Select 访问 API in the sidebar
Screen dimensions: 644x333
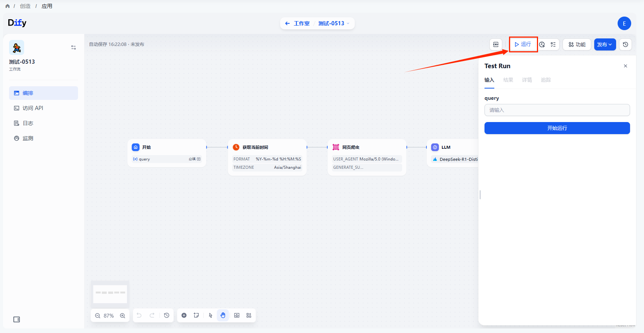tap(33, 108)
